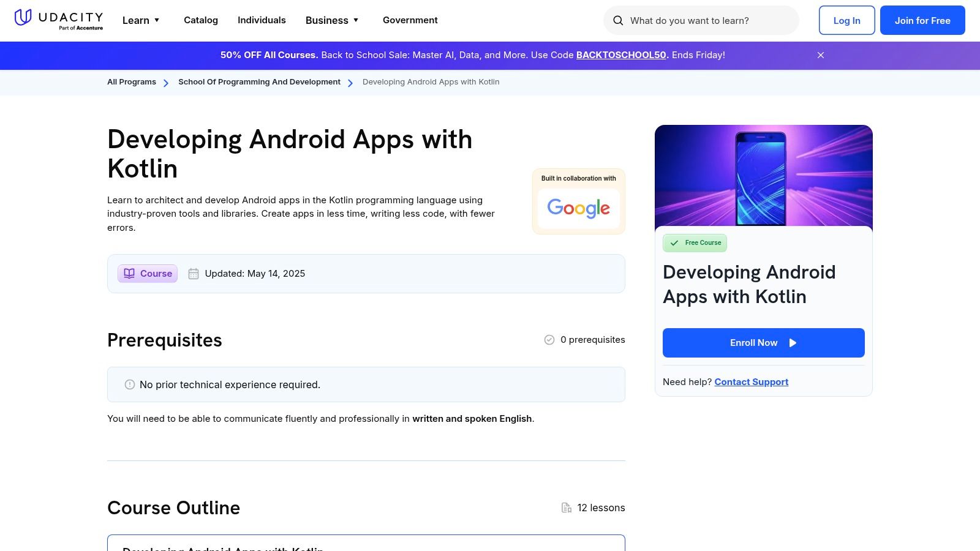Click the chevron after School Of Programming breadcrumb
Image resolution: width=980 pixels, height=551 pixels.
point(350,83)
